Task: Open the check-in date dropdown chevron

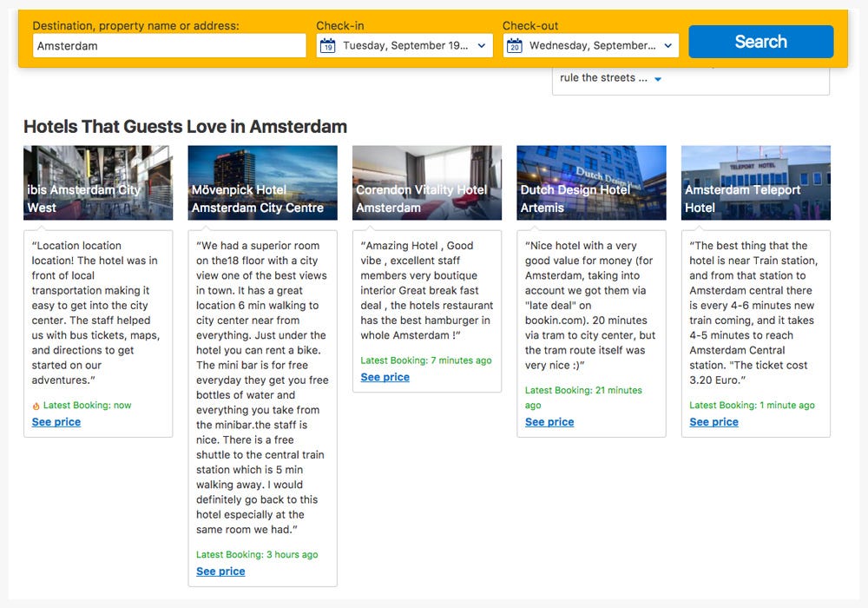Action: point(482,46)
